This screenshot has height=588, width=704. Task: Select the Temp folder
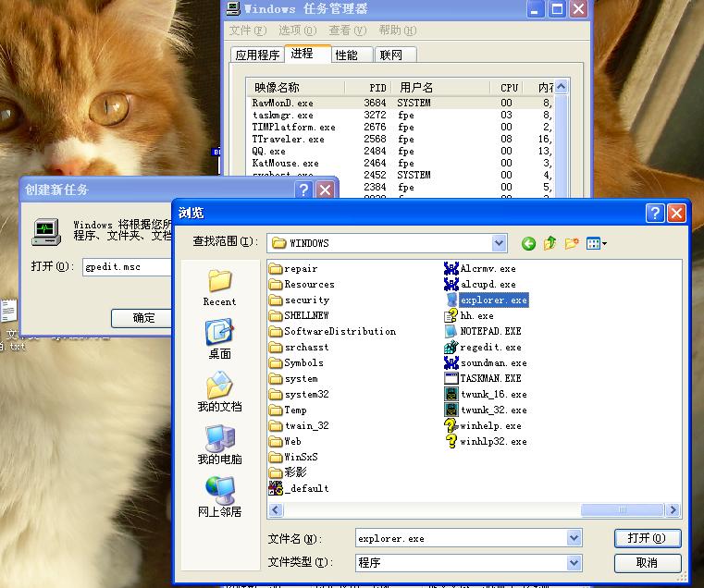click(288, 410)
